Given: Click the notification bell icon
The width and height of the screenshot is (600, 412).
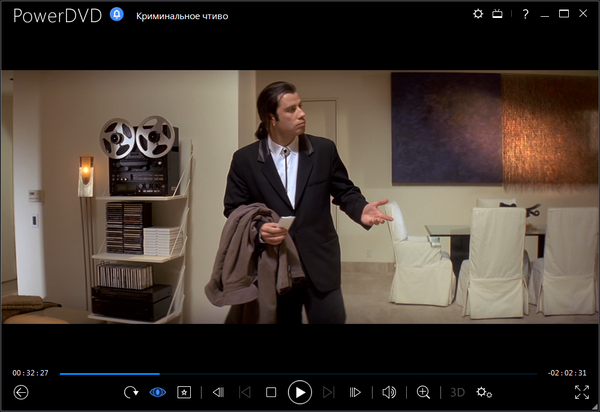Looking at the screenshot, I should coord(116,14).
